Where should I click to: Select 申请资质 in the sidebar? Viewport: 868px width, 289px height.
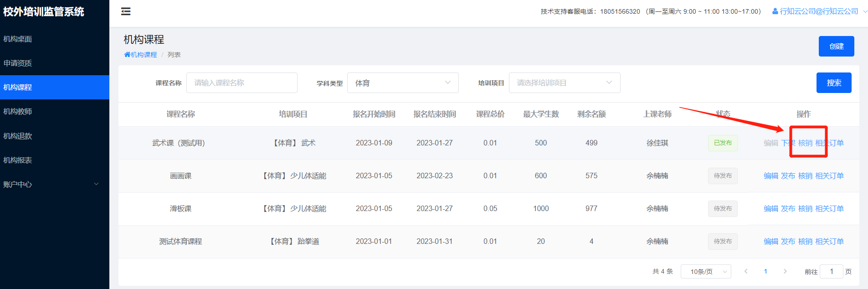18,63
